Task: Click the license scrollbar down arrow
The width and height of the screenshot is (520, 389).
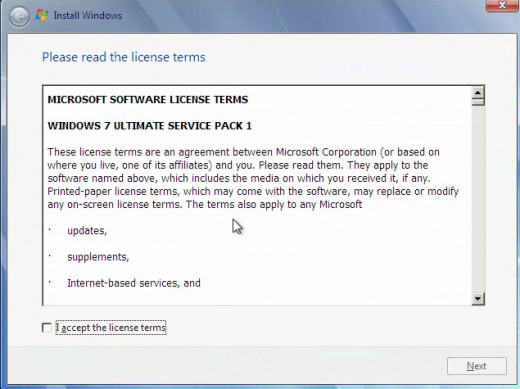Action: 478,299
